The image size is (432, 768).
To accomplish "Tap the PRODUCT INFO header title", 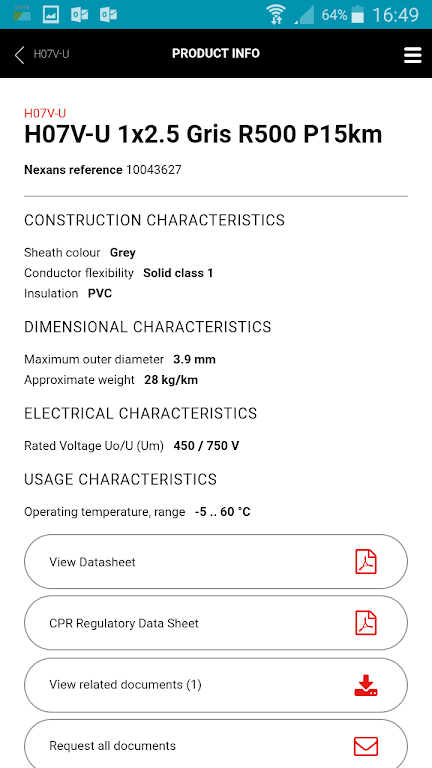I will (216, 53).
